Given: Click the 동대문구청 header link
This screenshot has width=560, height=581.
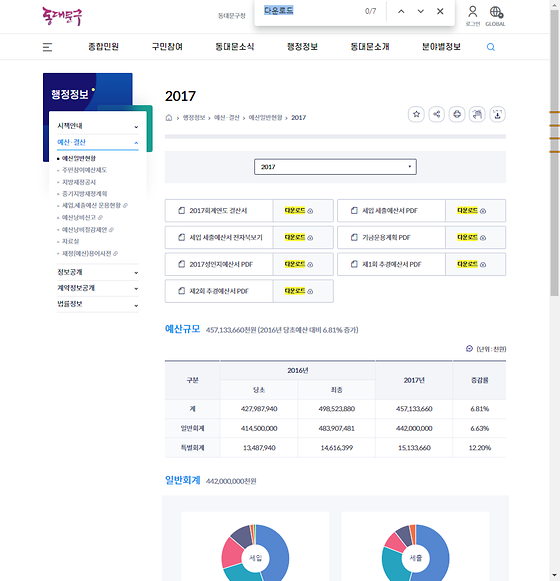Looking at the screenshot, I should (x=232, y=16).
